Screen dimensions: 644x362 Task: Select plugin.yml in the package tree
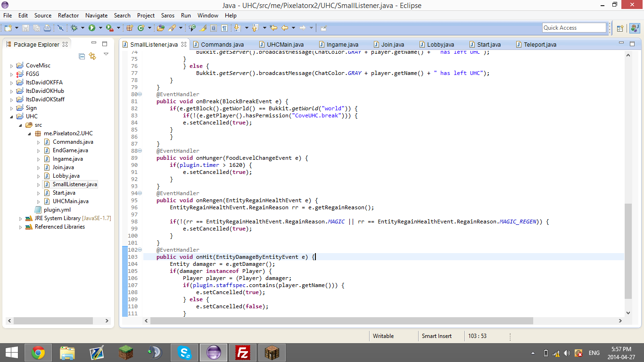point(57,210)
